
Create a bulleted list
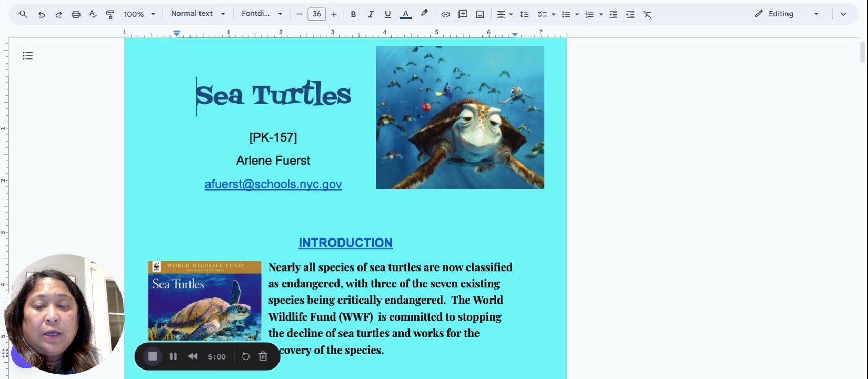pos(566,14)
